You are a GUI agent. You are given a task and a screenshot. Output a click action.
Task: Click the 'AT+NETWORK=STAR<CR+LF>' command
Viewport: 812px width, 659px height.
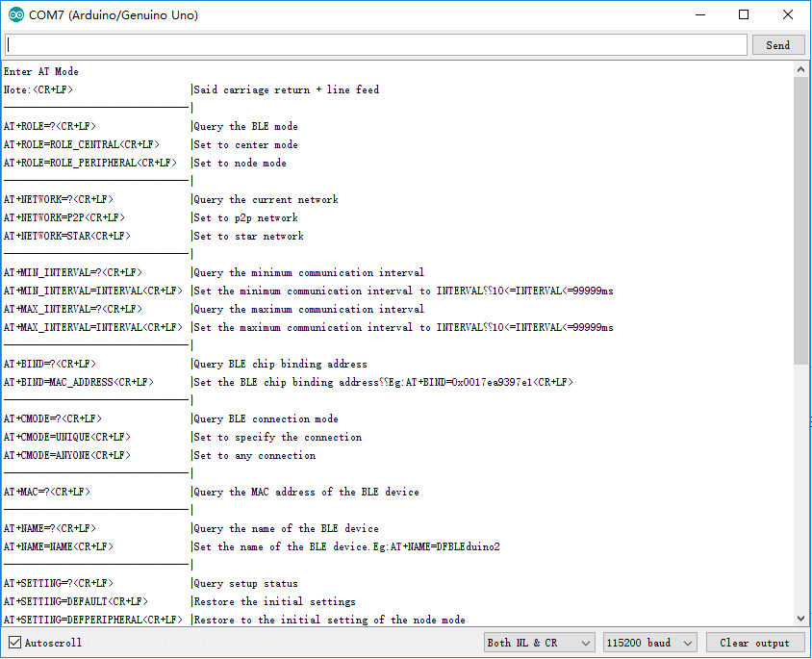click(x=67, y=236)
